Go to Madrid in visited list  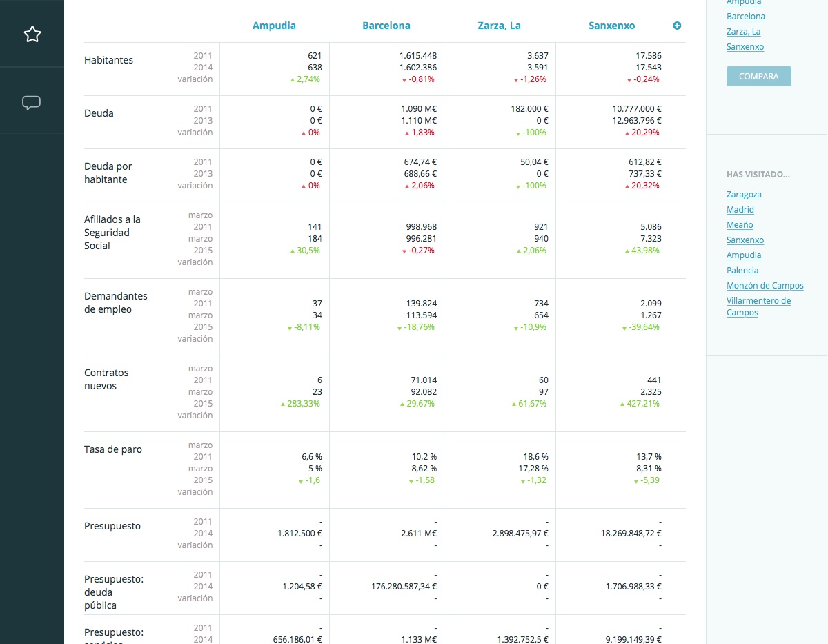[x=740, y=210]
